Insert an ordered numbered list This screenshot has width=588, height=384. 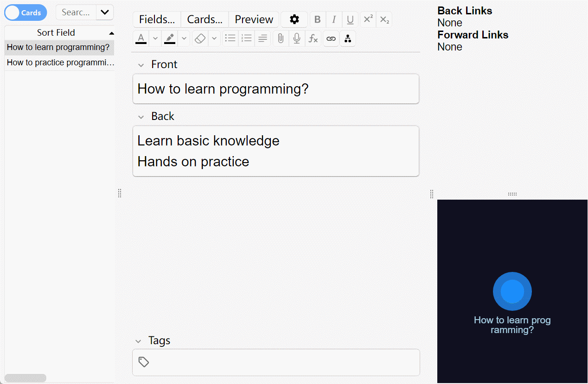(x=246, y=38)
